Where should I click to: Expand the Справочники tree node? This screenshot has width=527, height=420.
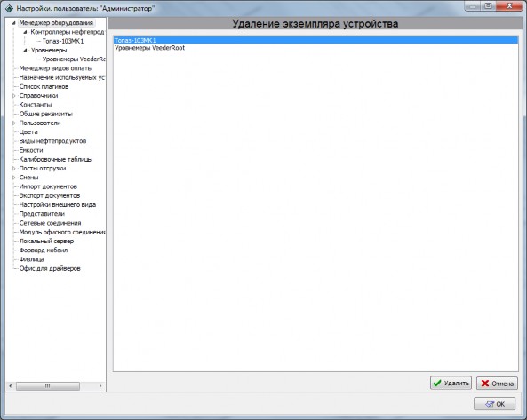click(x=14, y=96)
